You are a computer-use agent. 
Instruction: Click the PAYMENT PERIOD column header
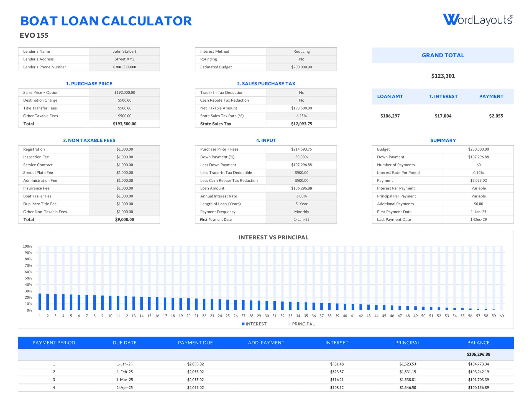click(x=54, y=343)
